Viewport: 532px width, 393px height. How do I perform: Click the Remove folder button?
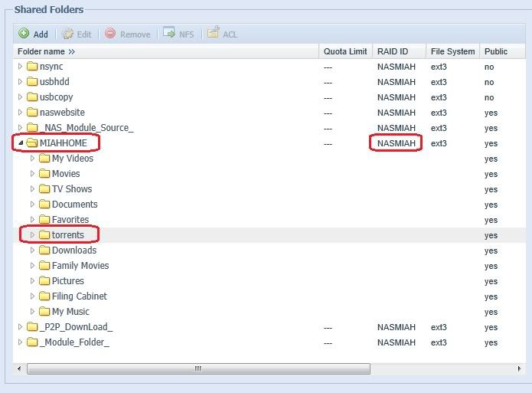(128, 34)
